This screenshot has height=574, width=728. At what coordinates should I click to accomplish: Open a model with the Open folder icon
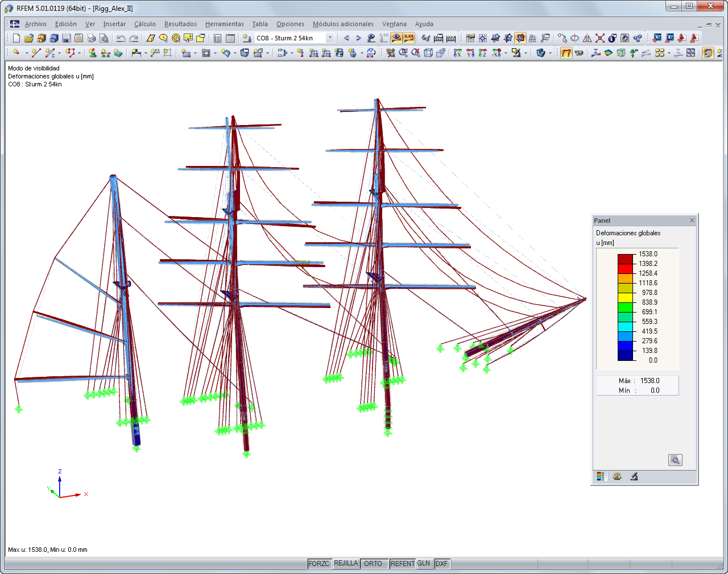29,39
